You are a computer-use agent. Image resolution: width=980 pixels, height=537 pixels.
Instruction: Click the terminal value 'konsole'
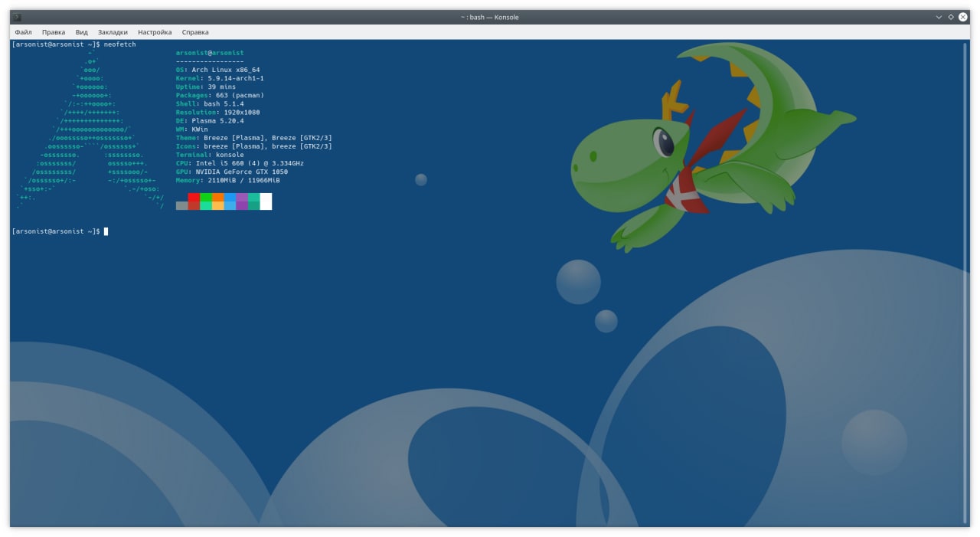coord(230,154)
